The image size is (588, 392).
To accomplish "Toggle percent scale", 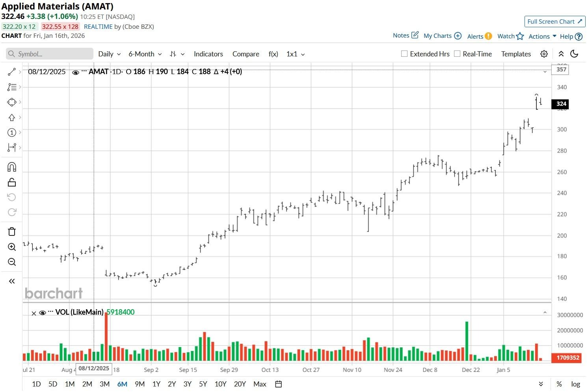I will (x=559, y=384).
